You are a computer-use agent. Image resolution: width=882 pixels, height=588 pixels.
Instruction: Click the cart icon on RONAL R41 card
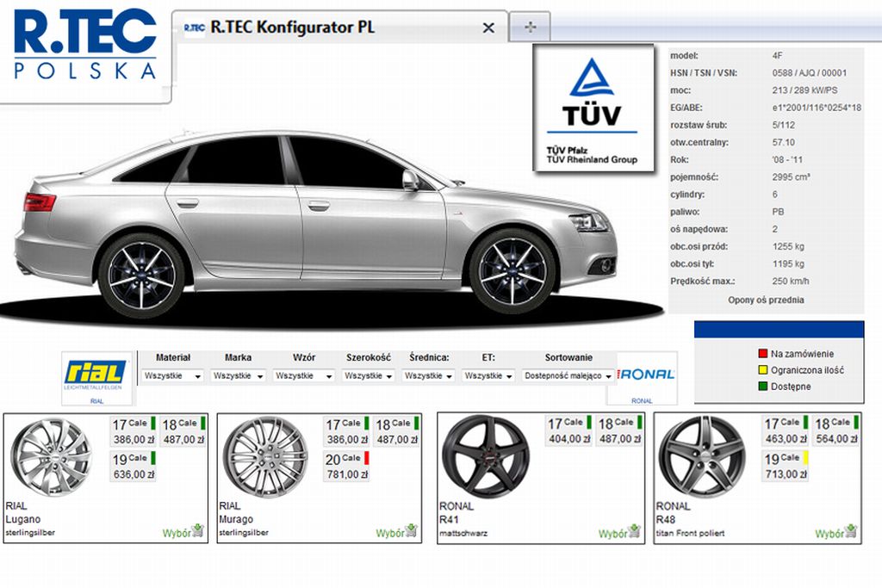[634, 530]
